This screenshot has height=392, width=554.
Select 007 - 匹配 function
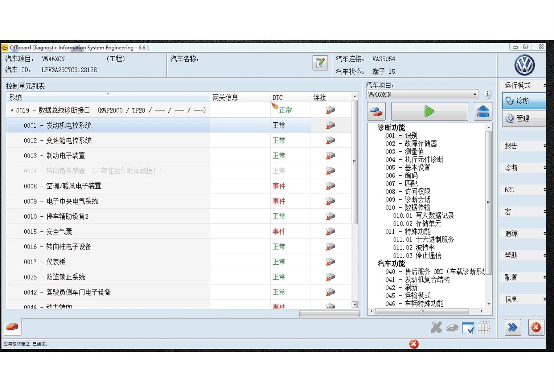(401, 183)
